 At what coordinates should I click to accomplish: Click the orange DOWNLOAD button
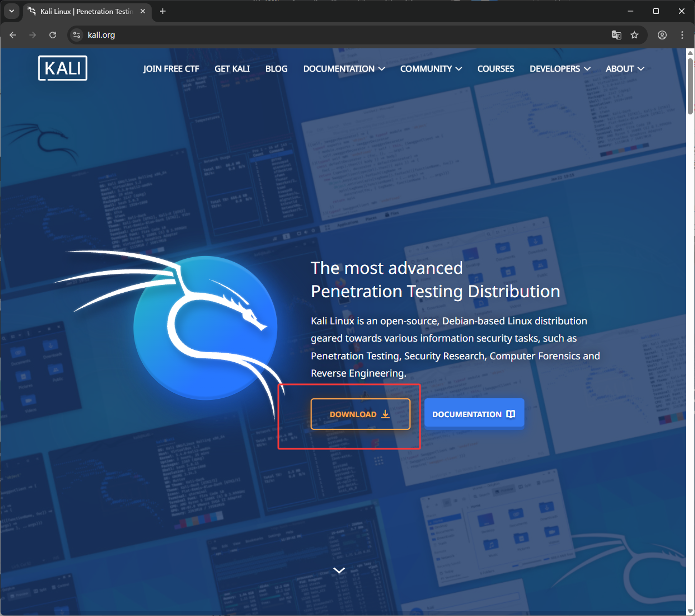(361, 414)
